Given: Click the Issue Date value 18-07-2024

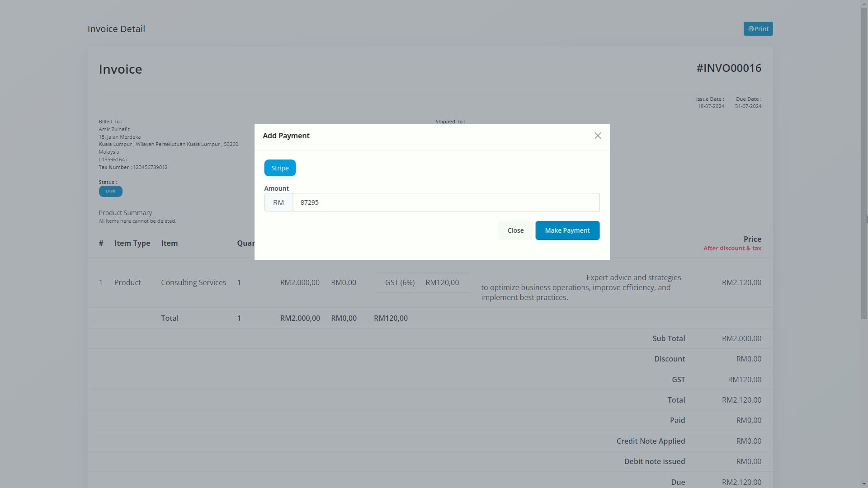Looking at the screenshot, I should tap(711, 106).
